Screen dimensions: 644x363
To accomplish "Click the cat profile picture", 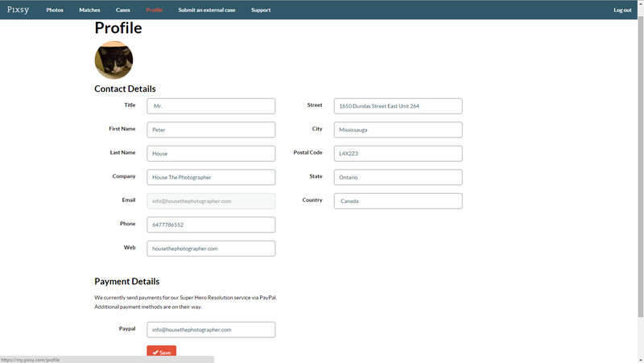I will (x=114, y=60).
